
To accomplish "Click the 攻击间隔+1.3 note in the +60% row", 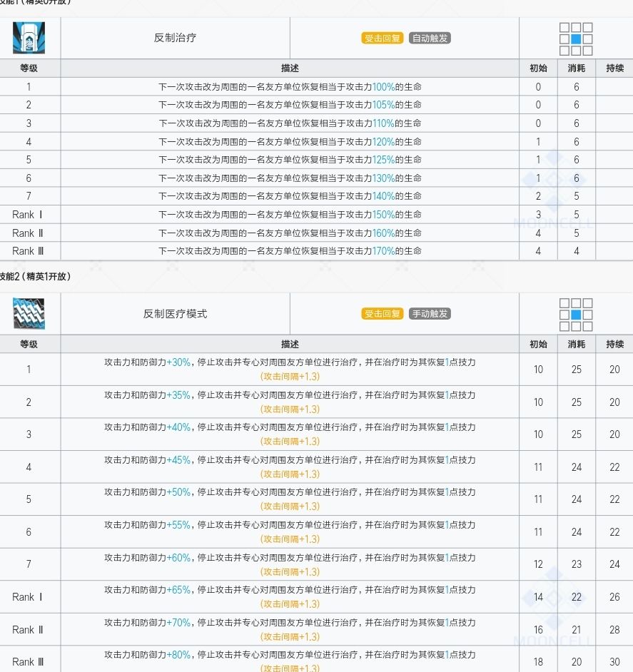I will 290,571.
